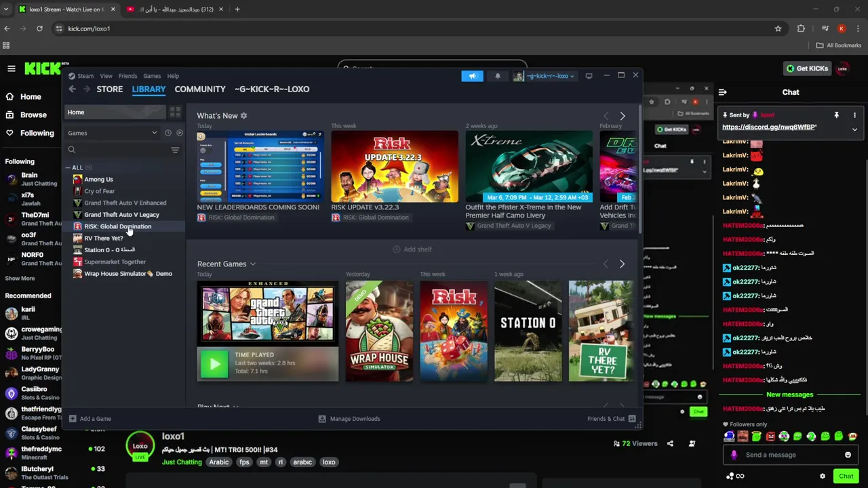Click the green Play button for GTA V
This screenshot has height=488, width=868.
214,364
